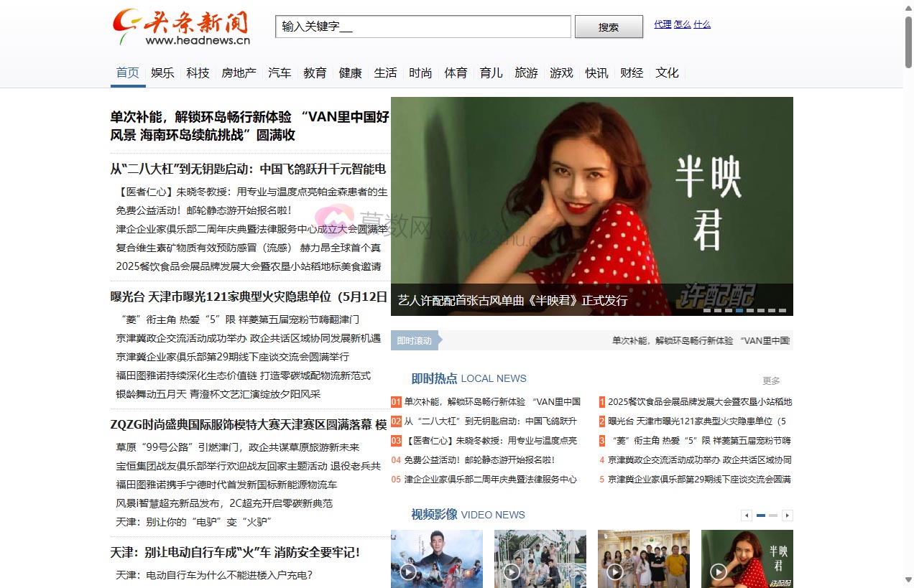Screen dimensions: 914x588
Task: Play the 半映君 video thumbnail
Action: 719,572
